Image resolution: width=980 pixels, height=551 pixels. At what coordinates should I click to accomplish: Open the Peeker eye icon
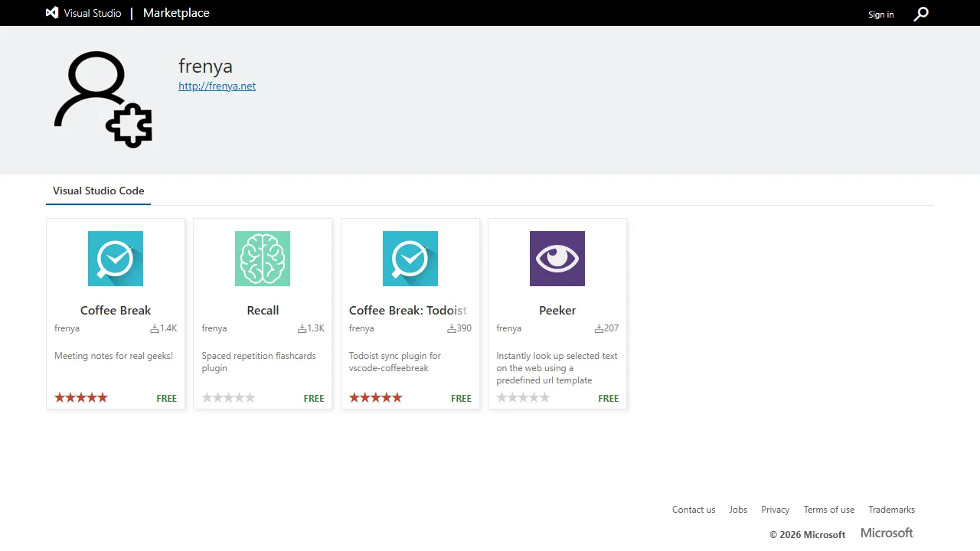click(557, 259)
